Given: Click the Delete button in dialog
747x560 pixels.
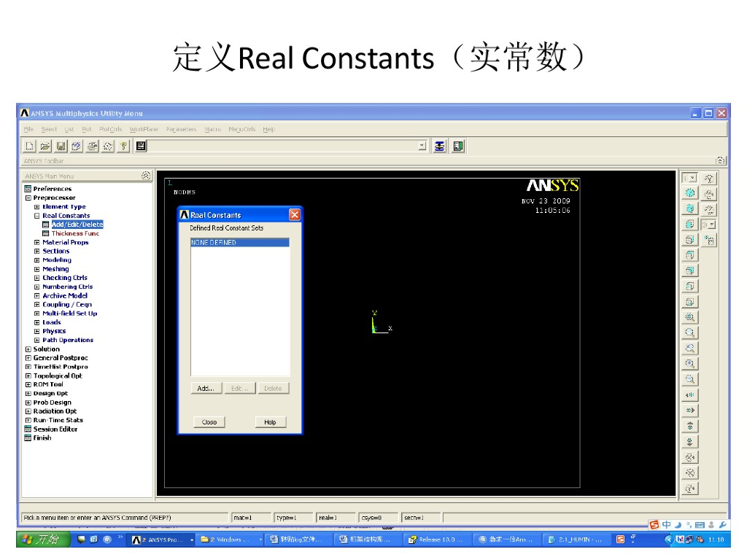Looking at the screenshot, I should [x=273, y=389].
